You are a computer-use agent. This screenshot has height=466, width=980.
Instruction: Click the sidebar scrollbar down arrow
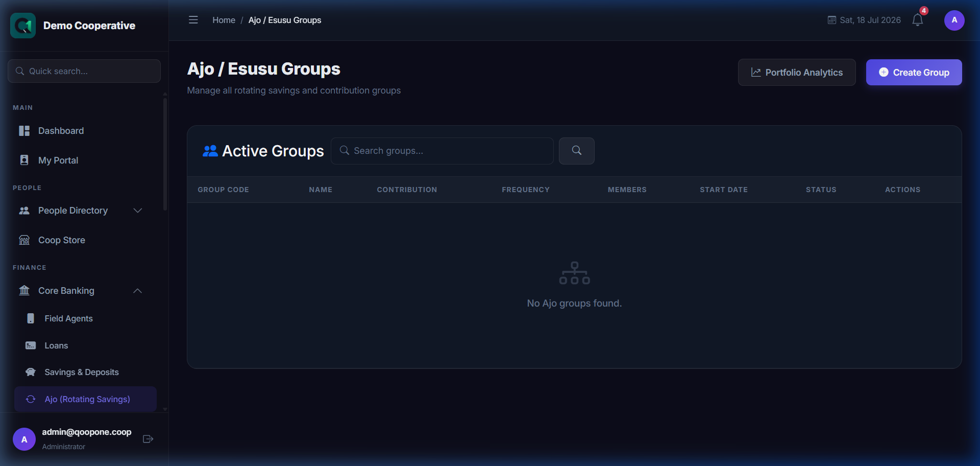pos(165,409)
